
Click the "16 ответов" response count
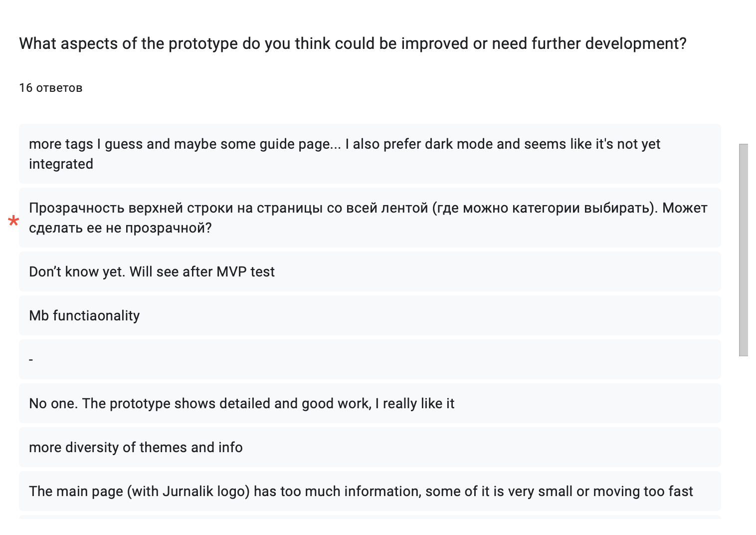pos(51,88)
